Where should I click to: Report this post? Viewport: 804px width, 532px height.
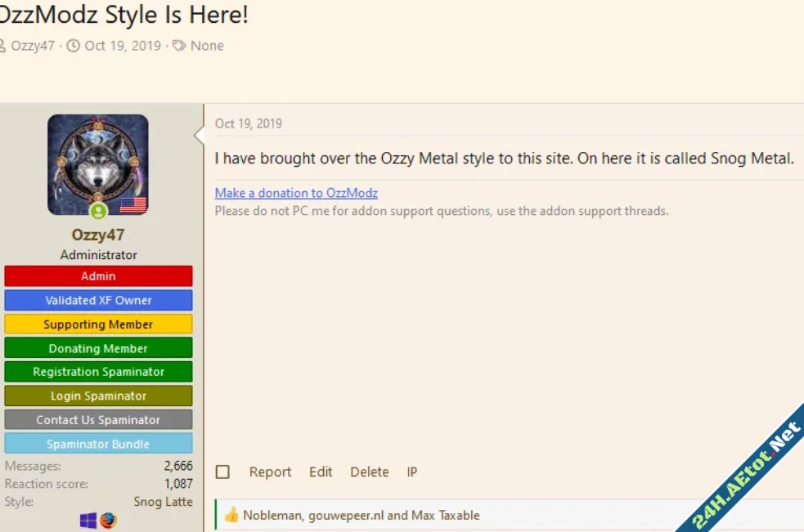click(x=270, y=472)
